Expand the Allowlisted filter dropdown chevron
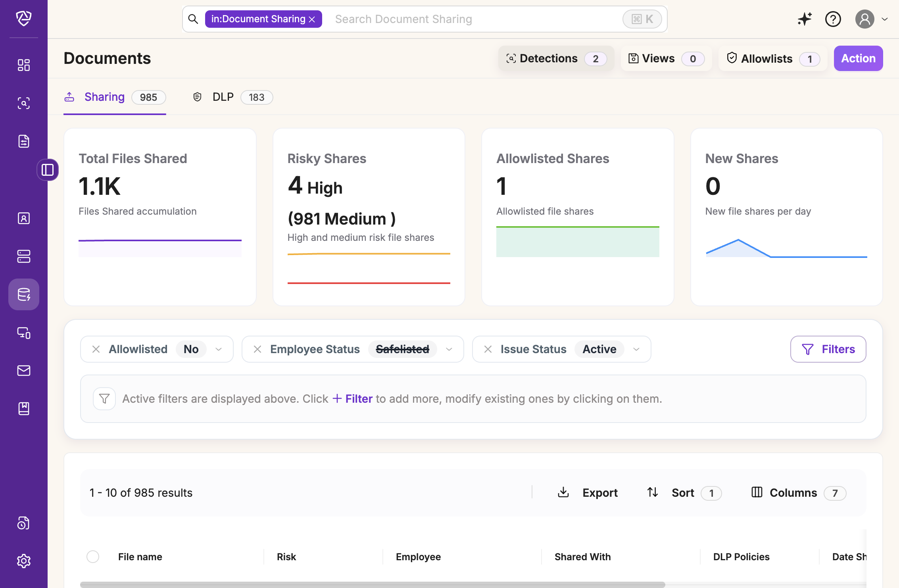The height and width of the screenshot is (588, 899). pos(219,349)
